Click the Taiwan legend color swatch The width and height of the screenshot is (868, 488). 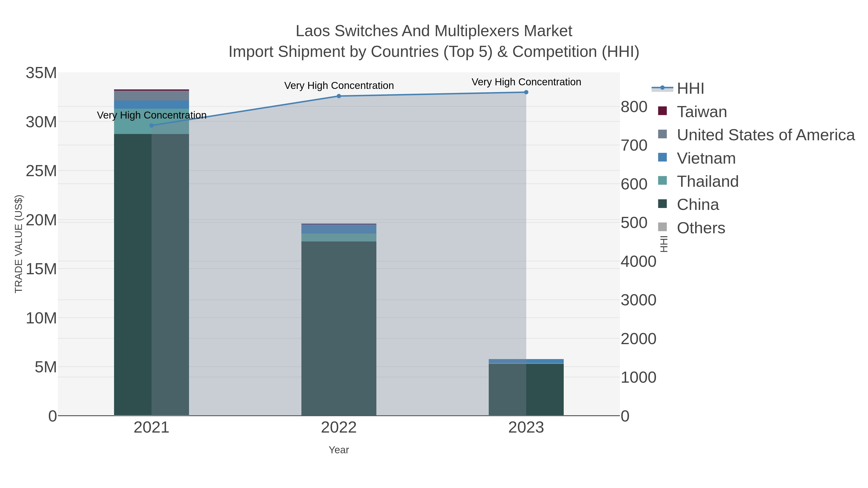pos(662,111)
